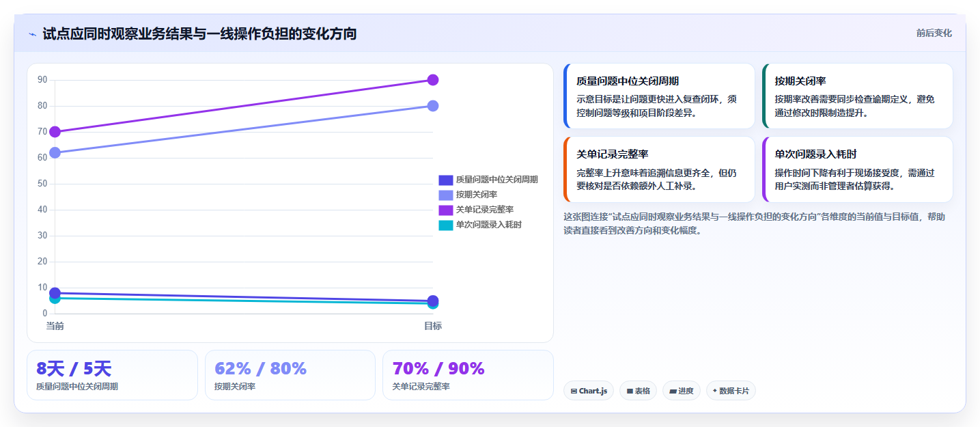Click the 目标 x-axis label
Screen dimensions: 980x427
tap(432, 326)
